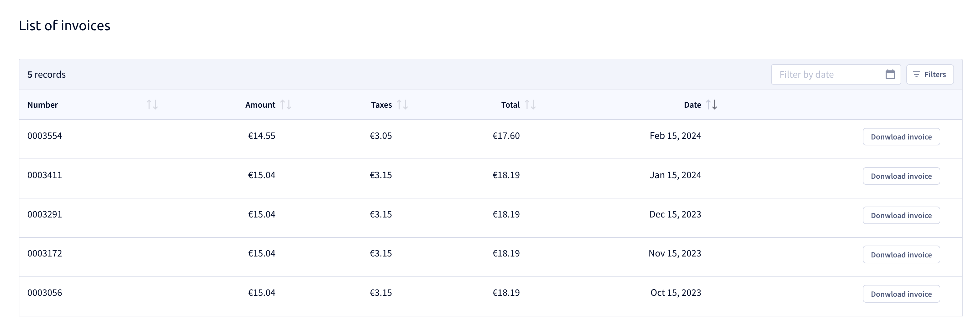Click the funnel icon on Filters button

(916, 75)
